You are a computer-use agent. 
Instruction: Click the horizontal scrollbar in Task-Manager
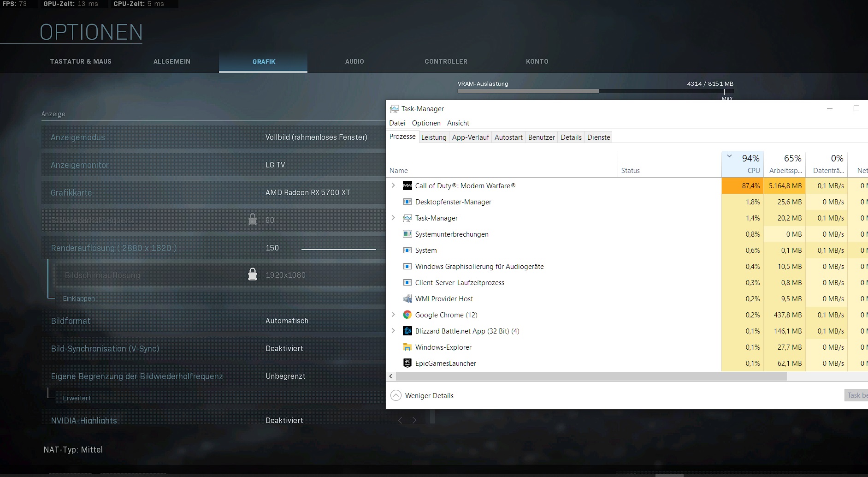[591, 376]
